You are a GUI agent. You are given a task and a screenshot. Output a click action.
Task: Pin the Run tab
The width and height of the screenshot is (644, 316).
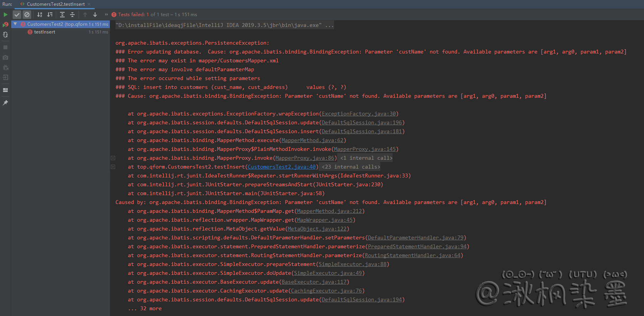(x=5, y=103)
